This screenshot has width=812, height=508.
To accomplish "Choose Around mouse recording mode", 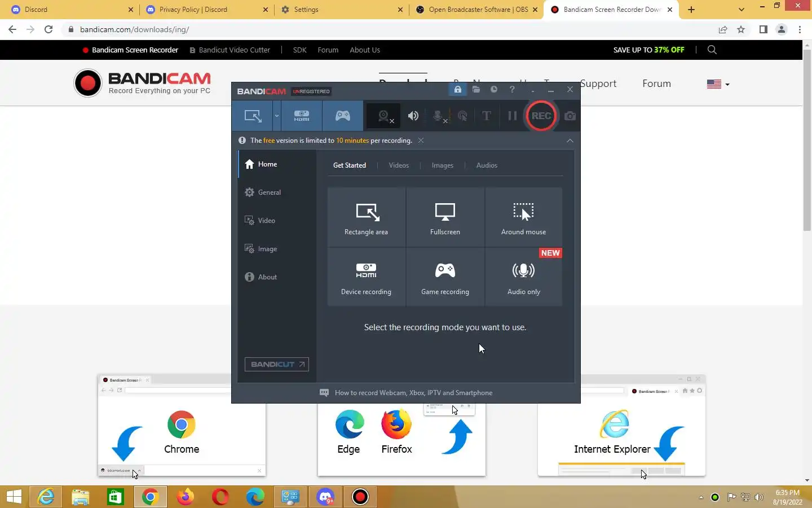I will click(x=524, y=217).
